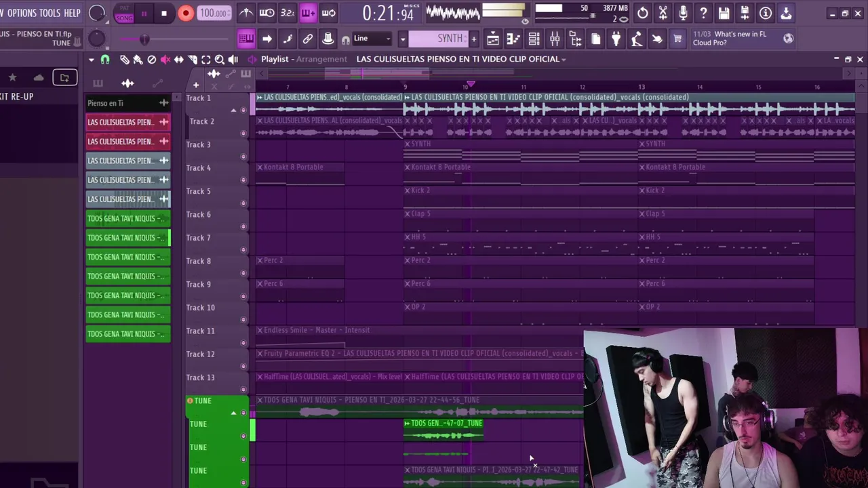Viewport: 868px width, 488px height.
Task: Open the Channel rack
Action: point(534,39)
